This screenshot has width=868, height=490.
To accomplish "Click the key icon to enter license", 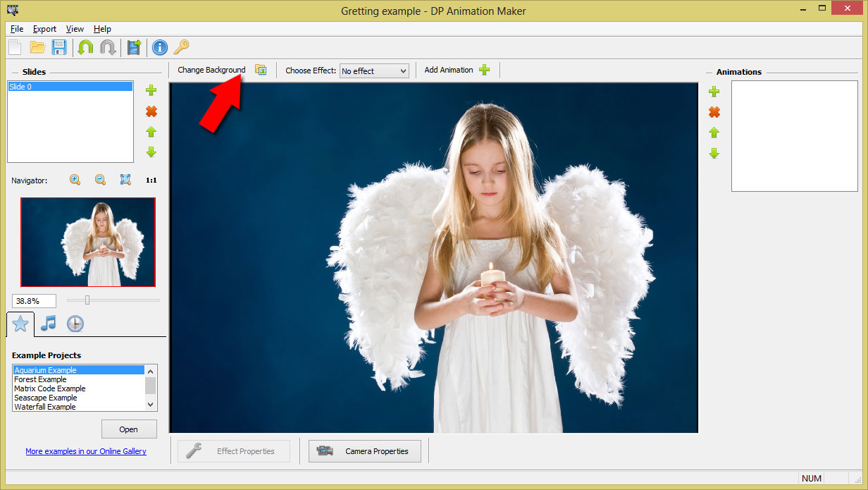I will tap(181, 47).
